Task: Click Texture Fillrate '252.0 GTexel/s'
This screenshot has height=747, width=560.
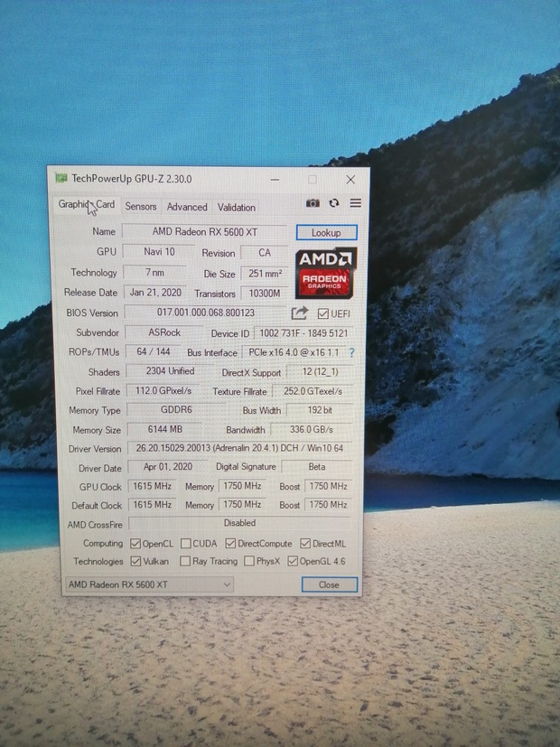Action: 313,391
